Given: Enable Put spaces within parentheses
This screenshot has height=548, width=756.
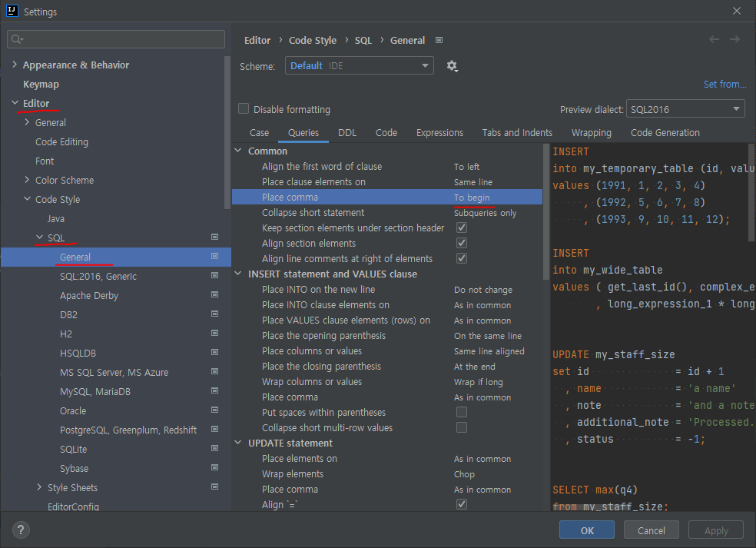Looking at the screenshot, I should tap(462, 412).
